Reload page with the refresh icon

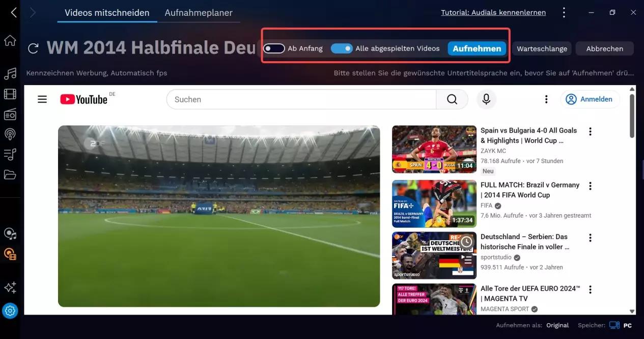[34, 48]
